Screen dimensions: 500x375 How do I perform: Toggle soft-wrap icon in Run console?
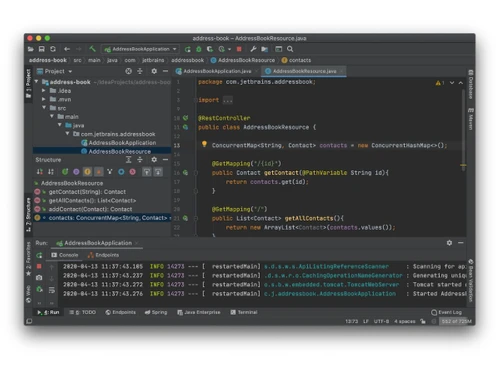(x=52, y=290)
